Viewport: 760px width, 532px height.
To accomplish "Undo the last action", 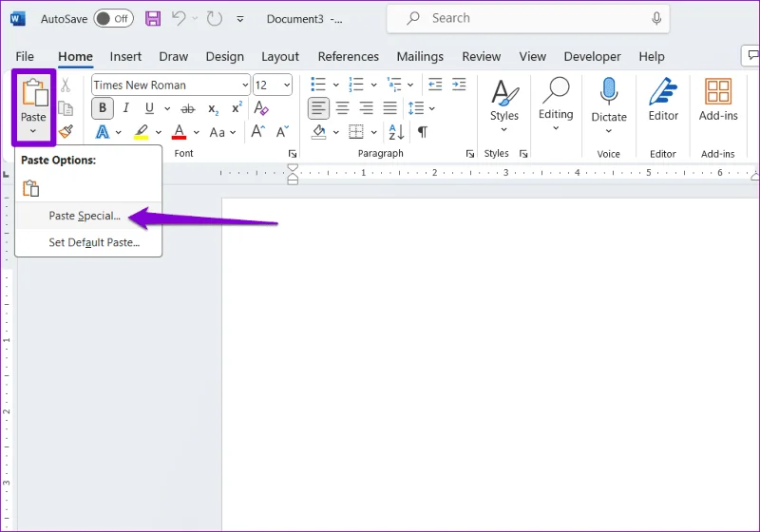I will tap(179, 19).
